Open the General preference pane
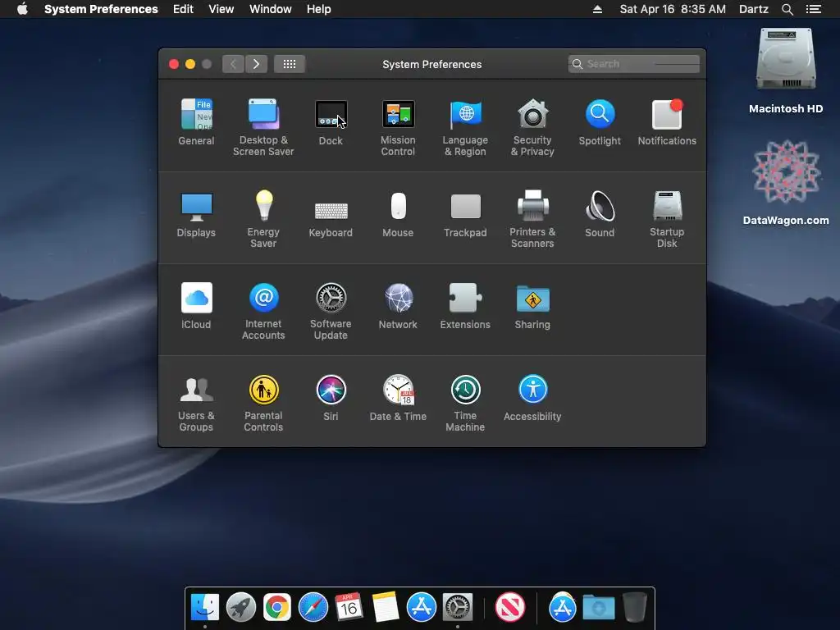This screenshot has height=630, width=840. tap(196, 123)
